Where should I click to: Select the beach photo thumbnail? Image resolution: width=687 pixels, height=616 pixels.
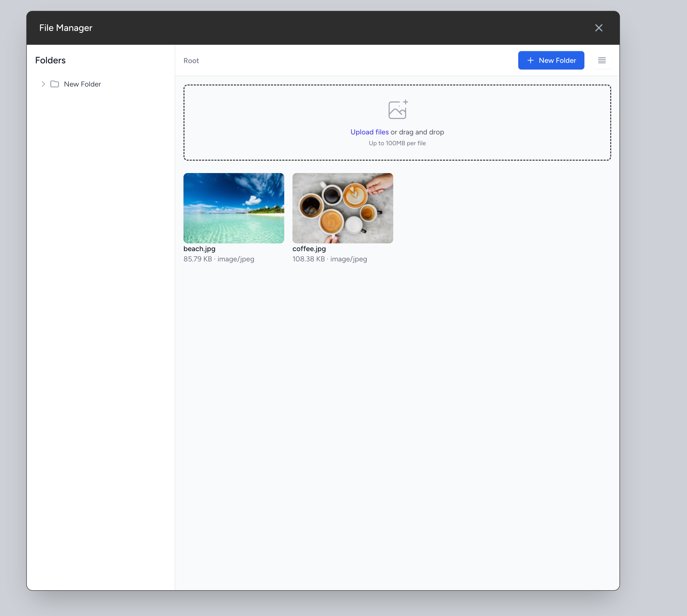click(x=234, y=208)
